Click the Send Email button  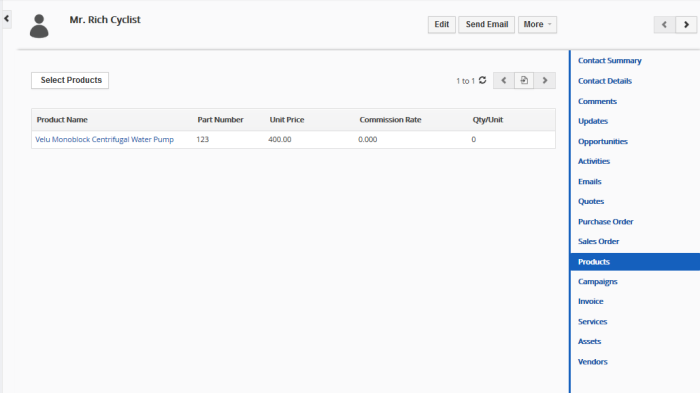click(487, 25)
